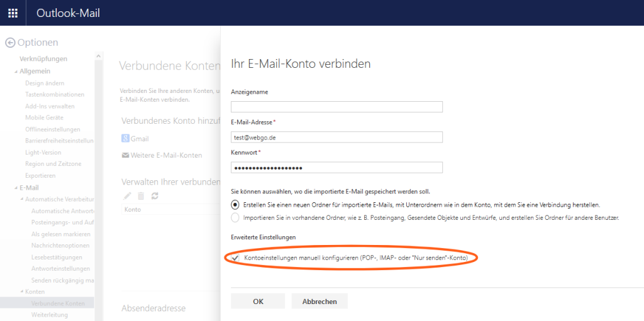Collapse the Allgemein tree section
The width and height of the screenshot is (644, 321).
pos(16,72)
